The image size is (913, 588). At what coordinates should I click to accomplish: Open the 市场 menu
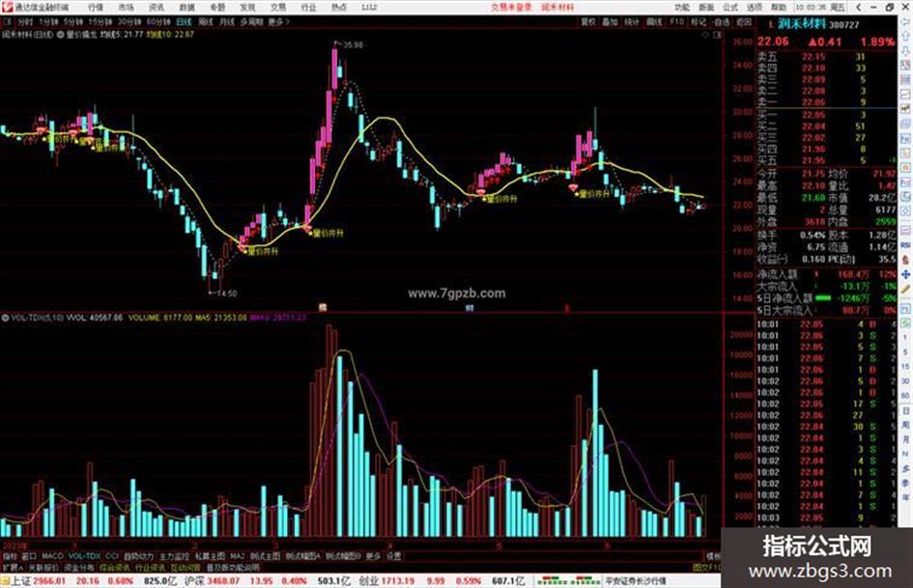126,8
